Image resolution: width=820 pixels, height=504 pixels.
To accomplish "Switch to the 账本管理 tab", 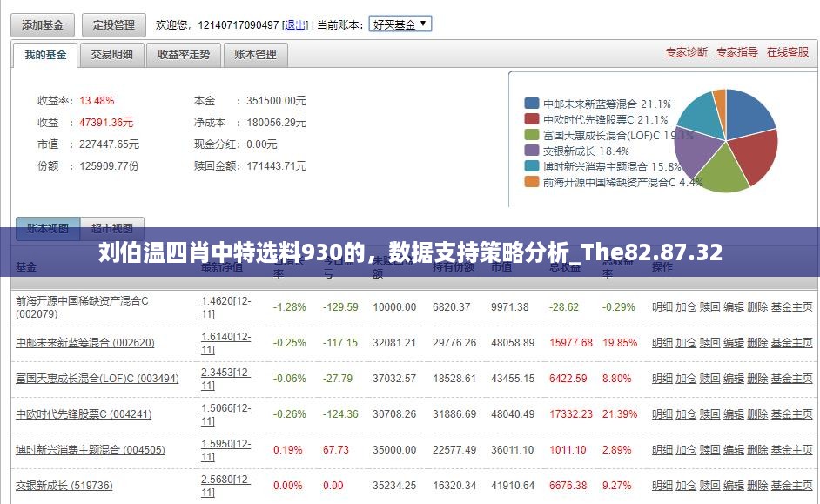I will pyautogui.click(x=255, y=54).
